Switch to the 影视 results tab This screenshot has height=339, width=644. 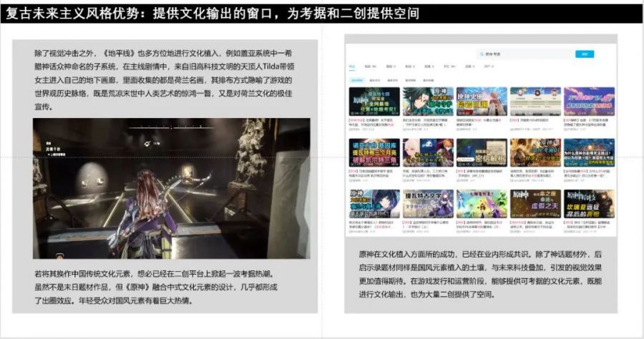point(410,67)
